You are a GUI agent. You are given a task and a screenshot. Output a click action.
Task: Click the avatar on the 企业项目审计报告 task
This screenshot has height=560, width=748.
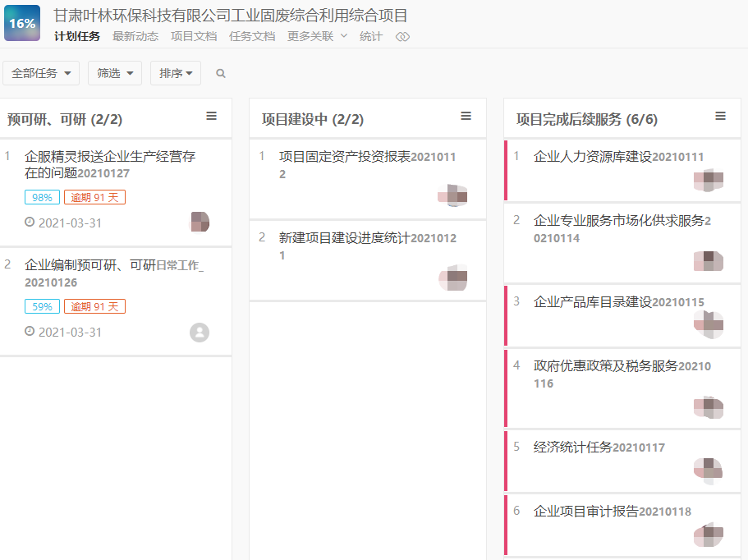[709, 535]
